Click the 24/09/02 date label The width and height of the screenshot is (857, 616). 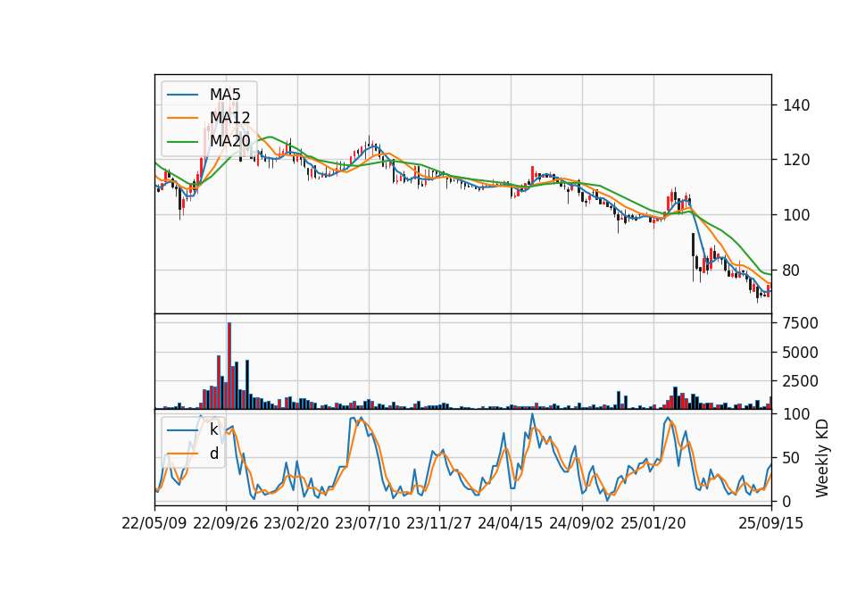pyautogui.click(x=581, y=523)
